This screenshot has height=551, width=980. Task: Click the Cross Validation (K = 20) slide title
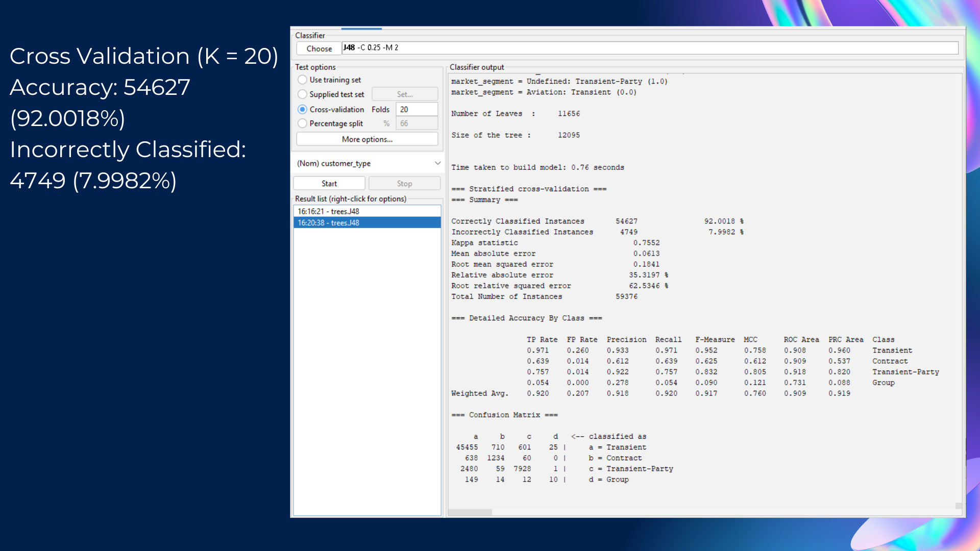pos(144,56)
